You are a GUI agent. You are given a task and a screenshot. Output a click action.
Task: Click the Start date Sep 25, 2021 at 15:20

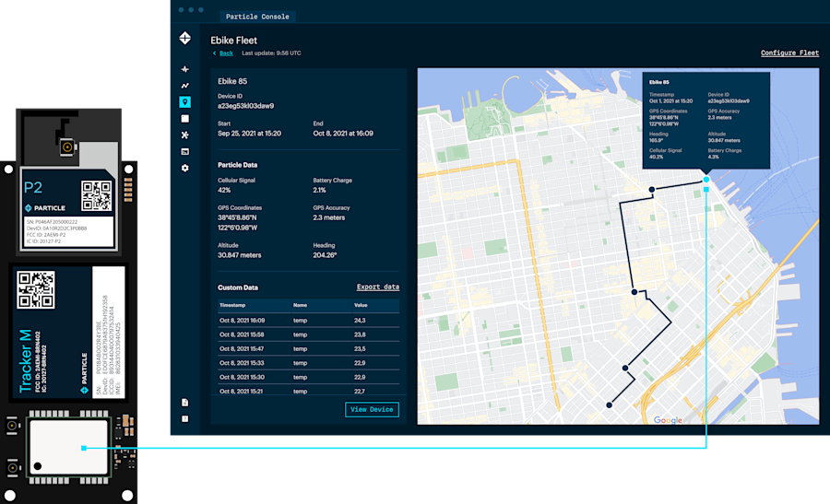pos(249,134)
